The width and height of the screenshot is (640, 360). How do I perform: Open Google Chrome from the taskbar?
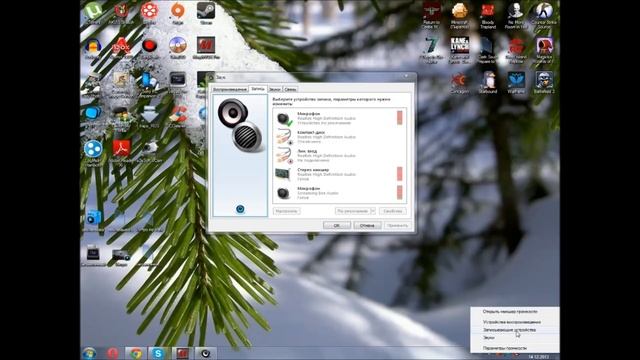pyautogui.click(x=136, y=353)
